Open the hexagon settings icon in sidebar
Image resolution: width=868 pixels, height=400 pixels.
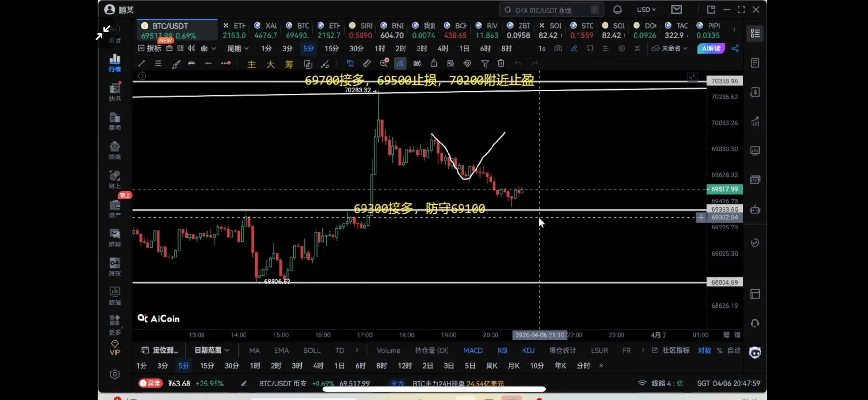tap(115, 374)
